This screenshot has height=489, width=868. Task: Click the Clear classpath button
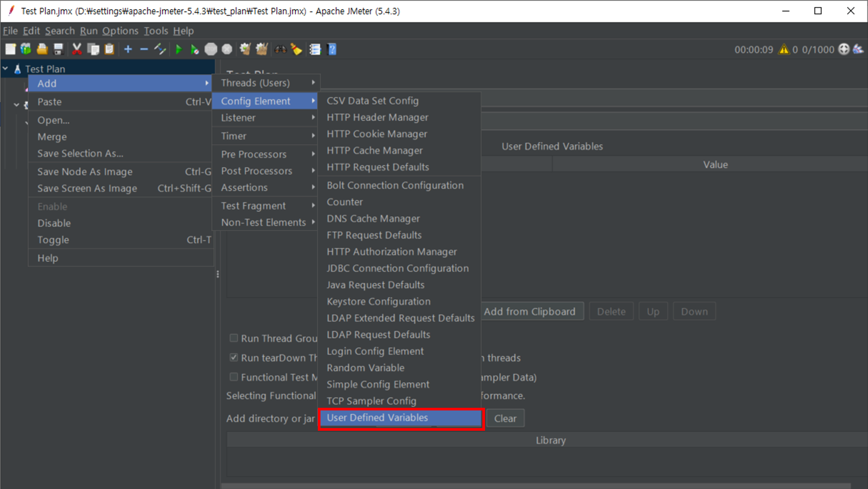tap(505, 418)
